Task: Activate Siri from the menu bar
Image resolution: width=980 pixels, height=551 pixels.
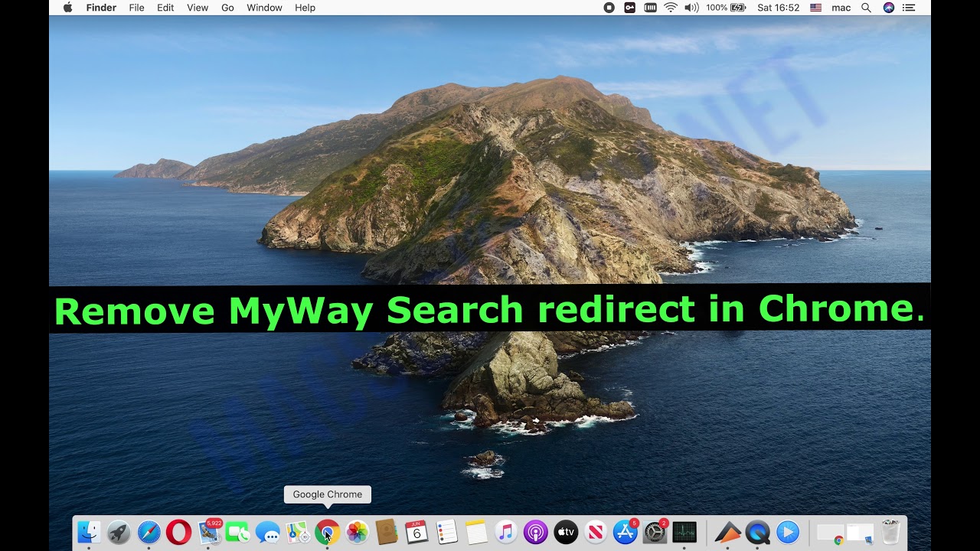Action: (x=888, y=8)
